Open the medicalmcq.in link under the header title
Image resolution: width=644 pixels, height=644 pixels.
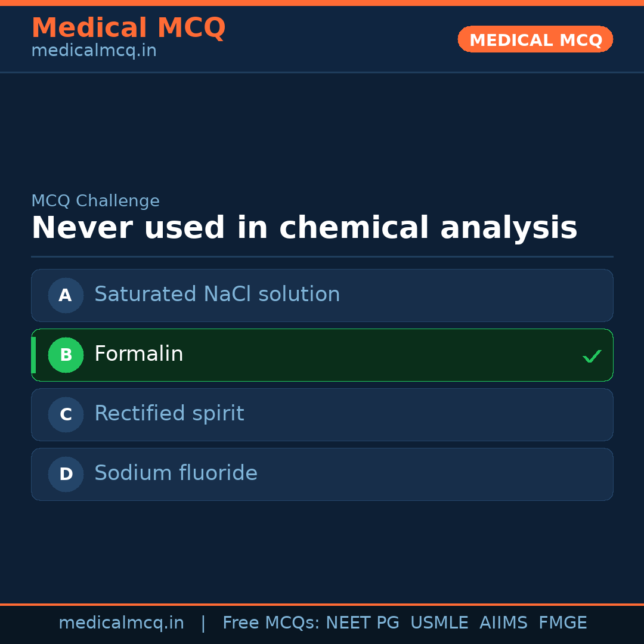click(94, 51)
